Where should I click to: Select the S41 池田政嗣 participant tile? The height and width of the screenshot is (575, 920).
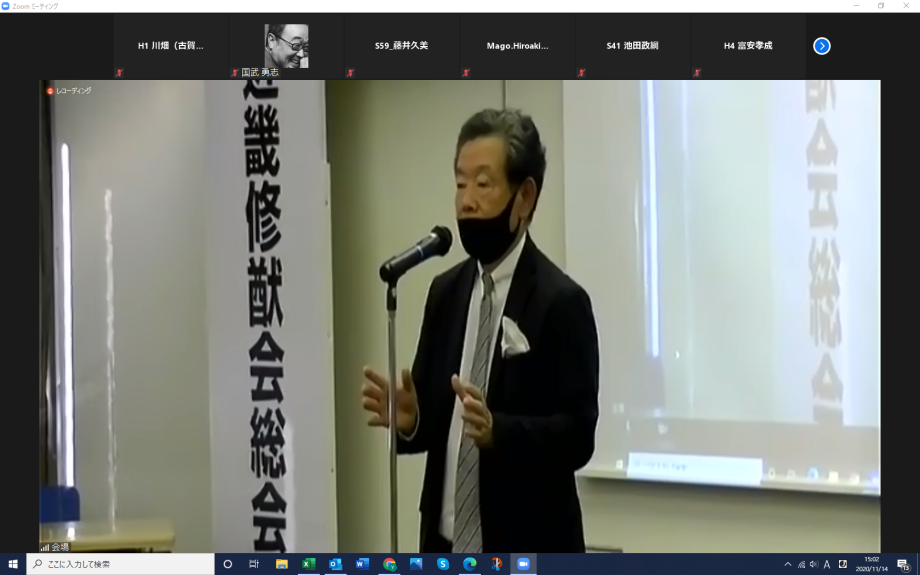coord(632,46)
